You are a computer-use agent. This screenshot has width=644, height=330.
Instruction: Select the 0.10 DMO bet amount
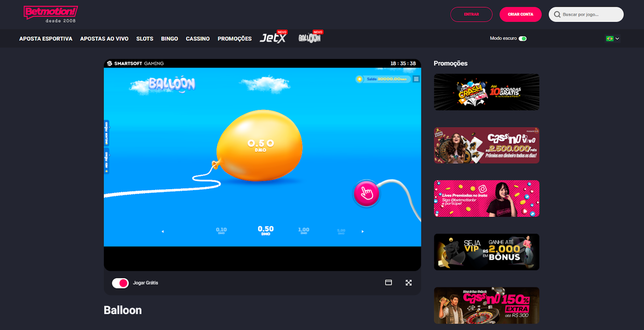[x=221, y=231]
